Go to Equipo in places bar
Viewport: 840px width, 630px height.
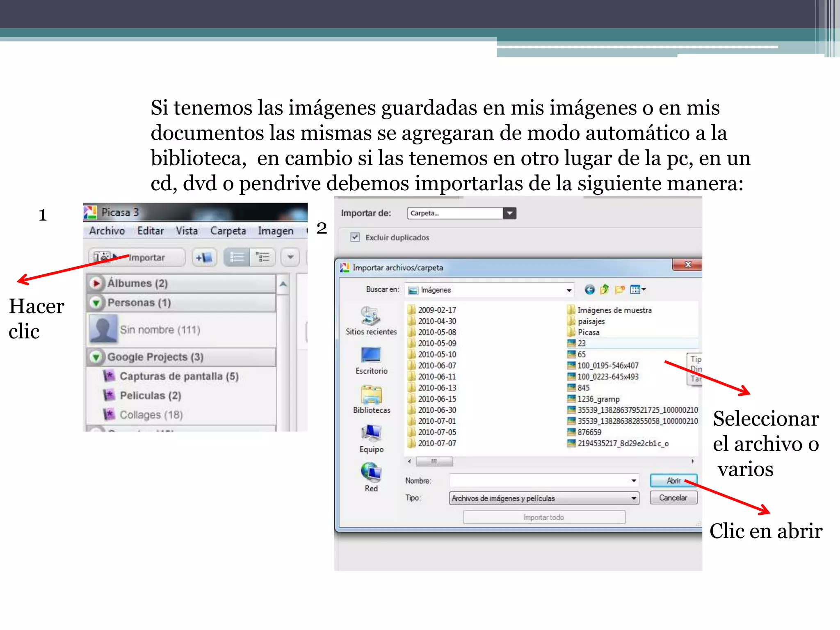[x=371, y=439]
